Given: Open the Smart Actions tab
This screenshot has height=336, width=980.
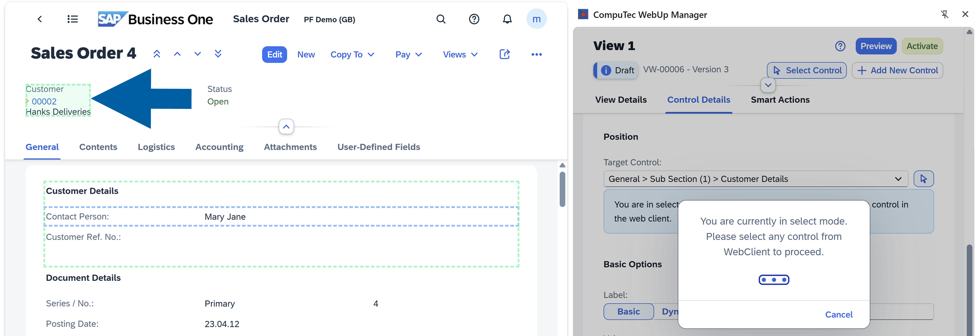Looking at the screenshot, I should (x=780, y=100).
